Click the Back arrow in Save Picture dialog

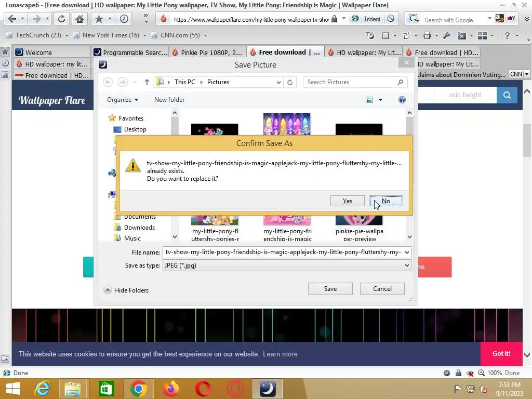coord(108,82)
